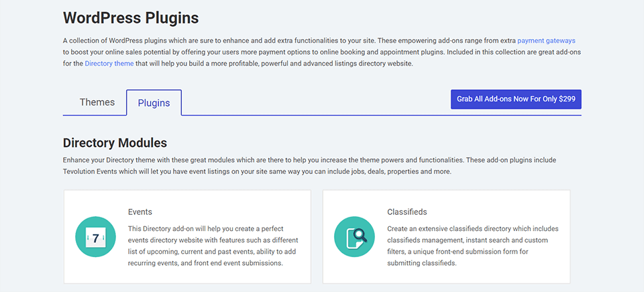
Task: Switch to the Themes tab
Action: coord(97,102)
